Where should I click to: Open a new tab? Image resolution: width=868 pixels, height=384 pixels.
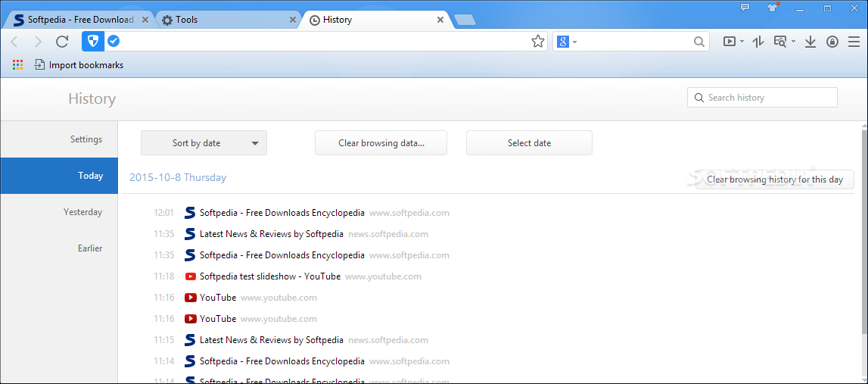coord(465,20)
